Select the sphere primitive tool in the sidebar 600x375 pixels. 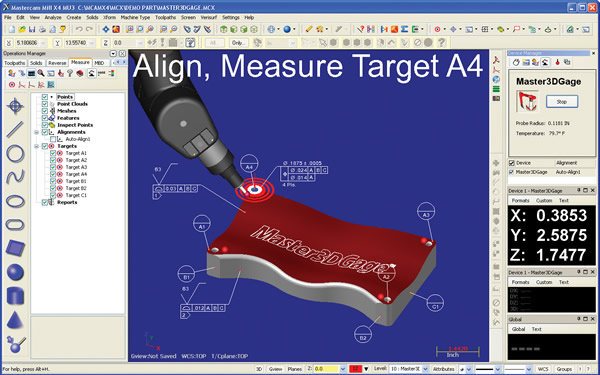[x=15, y=272]
